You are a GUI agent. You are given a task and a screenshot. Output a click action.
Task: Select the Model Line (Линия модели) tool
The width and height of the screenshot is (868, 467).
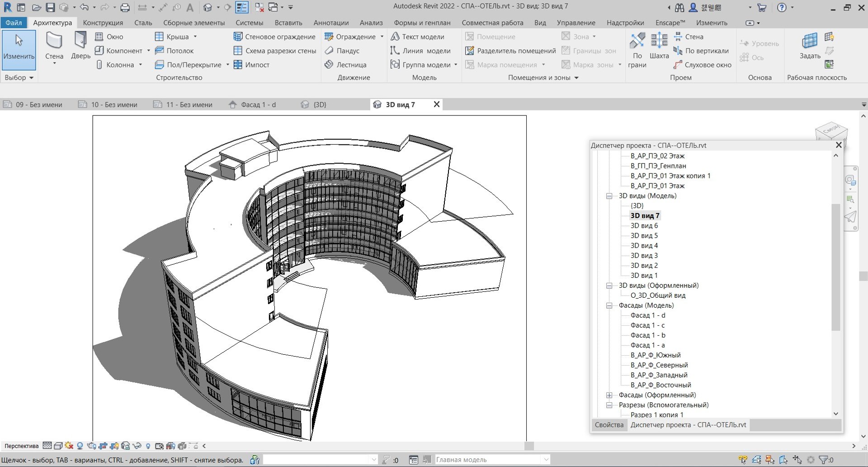tap(420, 51)
